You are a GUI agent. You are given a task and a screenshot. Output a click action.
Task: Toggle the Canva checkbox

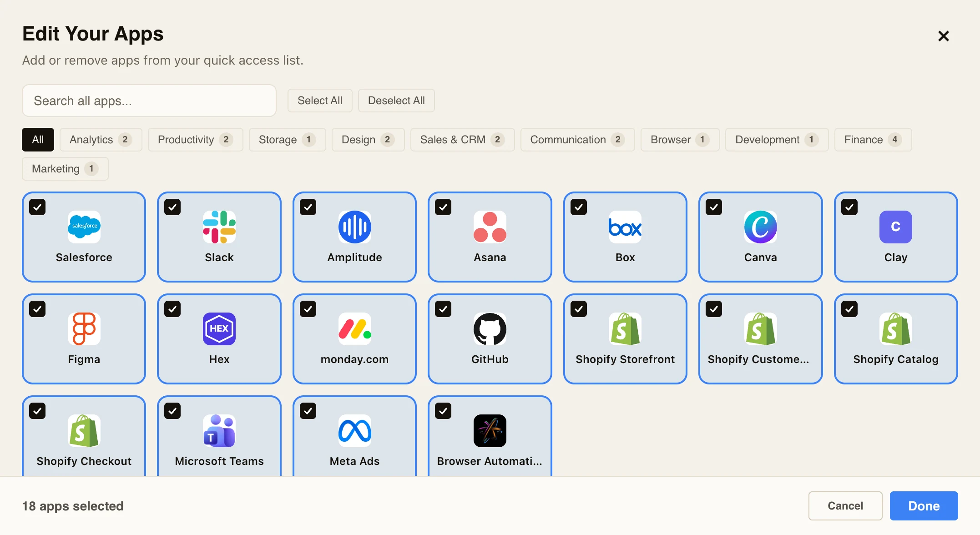(714, 207)
